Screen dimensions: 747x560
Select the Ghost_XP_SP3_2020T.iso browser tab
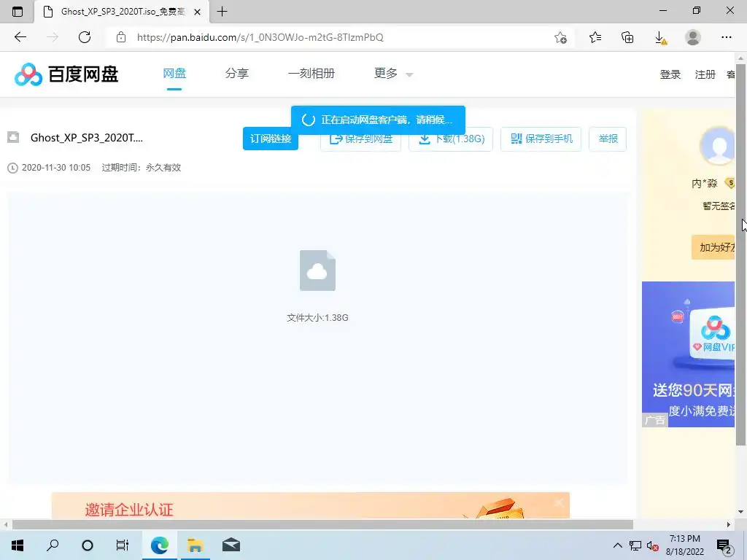pyautogui.click(x=122, y=12)
